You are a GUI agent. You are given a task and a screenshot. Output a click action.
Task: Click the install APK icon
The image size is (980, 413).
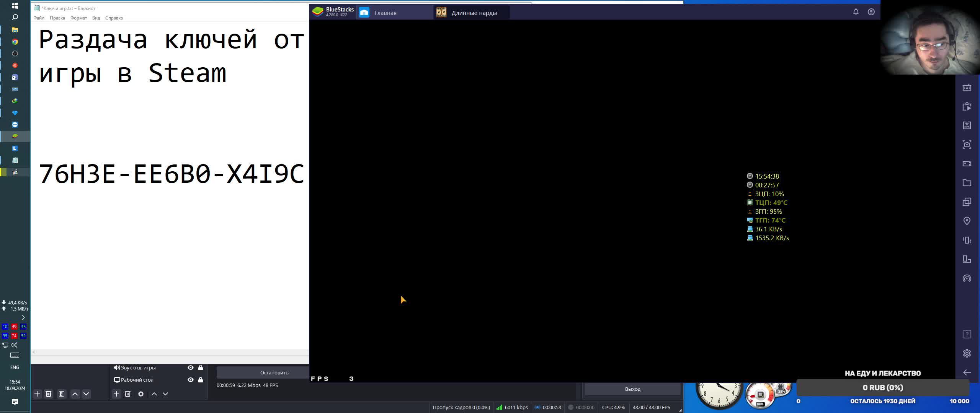coord(967,125)
